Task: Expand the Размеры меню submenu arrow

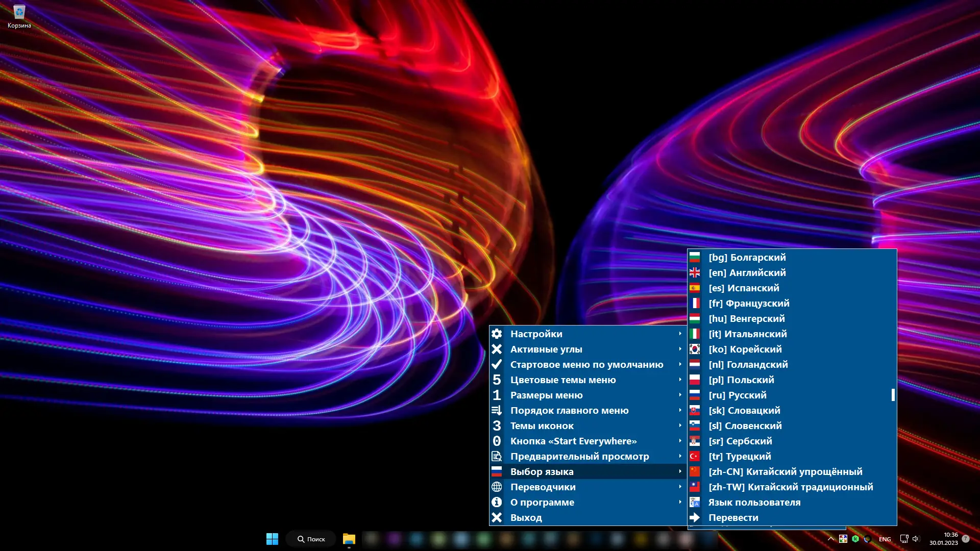Action: click(680, 395)
